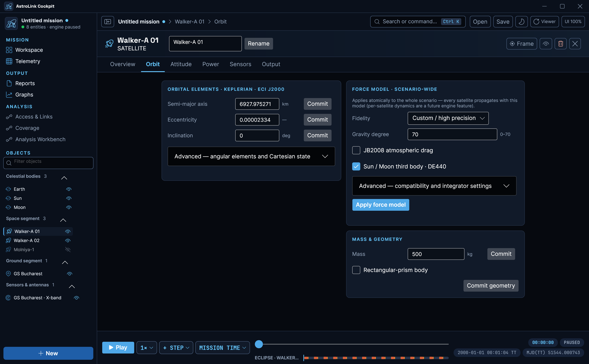Enable Rectangular-prism body checkbox
589x364 pixels.
click(x=356, y=270)
